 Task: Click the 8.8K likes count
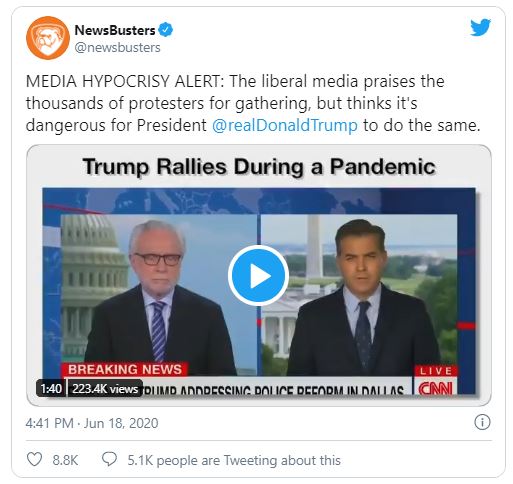coord(65,460)
